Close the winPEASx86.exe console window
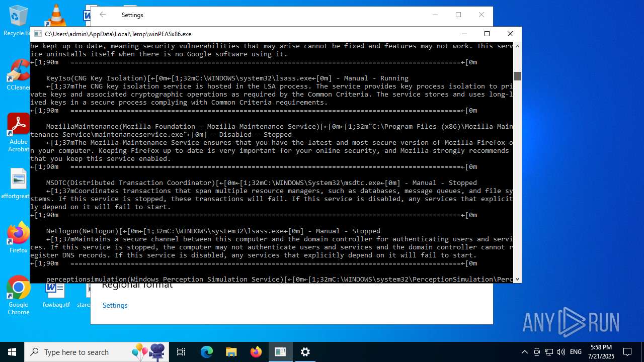 (x=510, y=34)
